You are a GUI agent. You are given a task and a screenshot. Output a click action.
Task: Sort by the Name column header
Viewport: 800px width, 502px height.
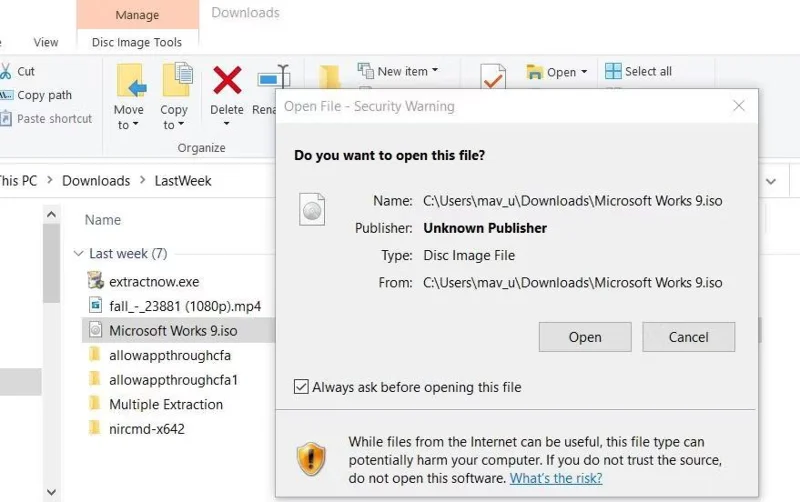(103, 220)
